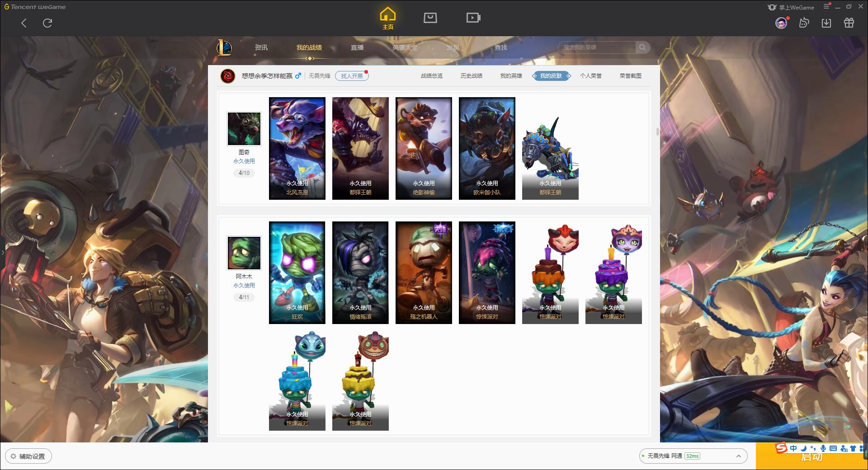Click the Sogou microphone voice input icon

823,448
